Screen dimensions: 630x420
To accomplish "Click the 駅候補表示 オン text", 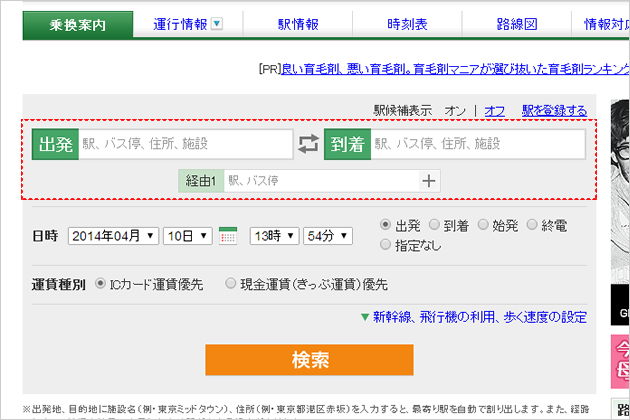I will click(454, 111).
